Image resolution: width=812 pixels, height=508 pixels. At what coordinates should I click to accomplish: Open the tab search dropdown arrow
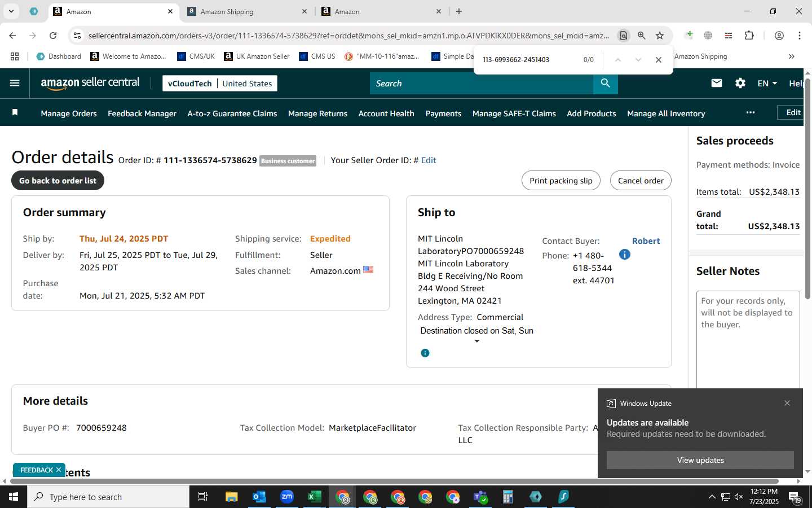coord(11,11)
